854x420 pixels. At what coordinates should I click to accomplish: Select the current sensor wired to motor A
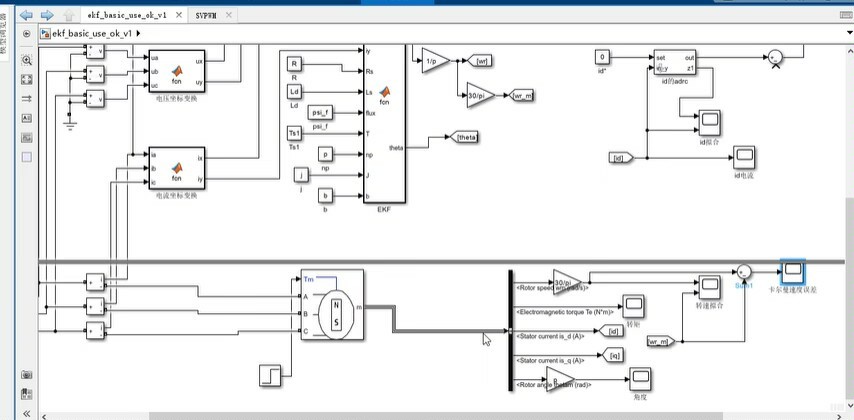[95, 282]
